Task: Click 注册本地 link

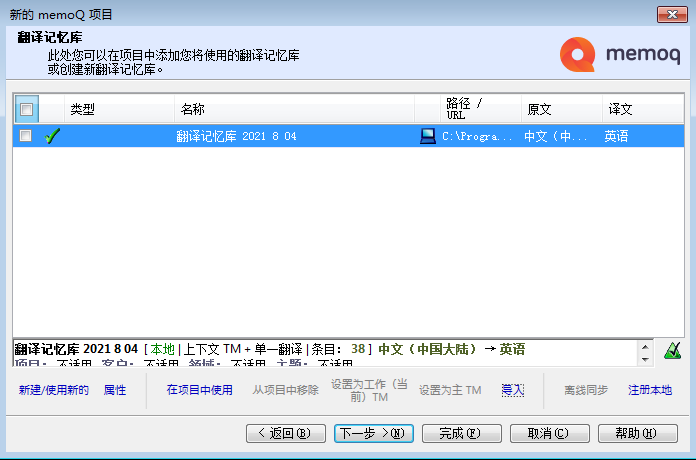Action: click(x=650, y=390)
